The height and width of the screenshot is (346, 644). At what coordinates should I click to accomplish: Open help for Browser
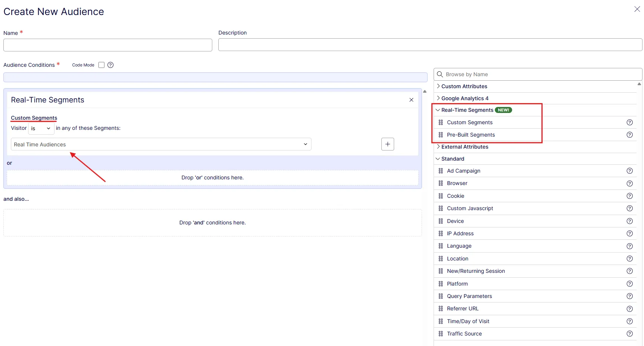coord(630,184)
